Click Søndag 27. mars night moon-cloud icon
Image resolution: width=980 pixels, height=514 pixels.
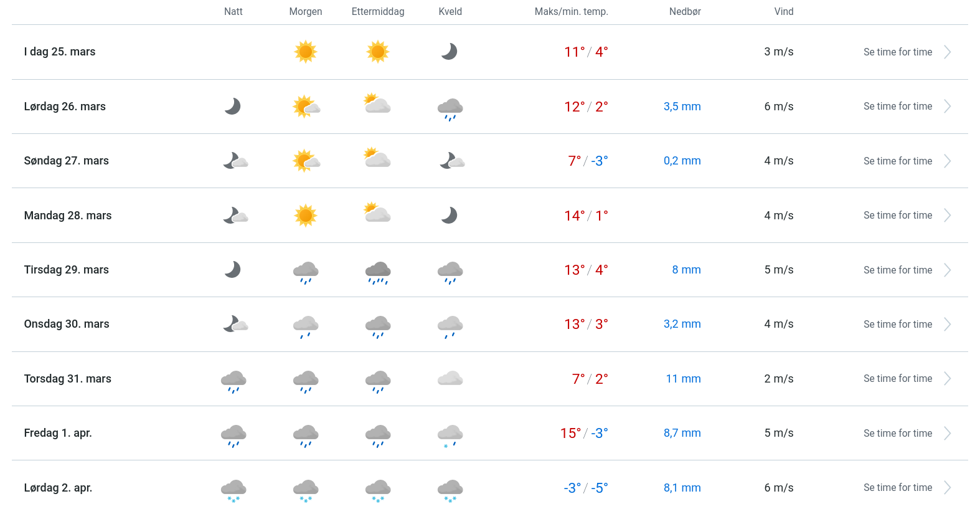[x=235, y=161]
